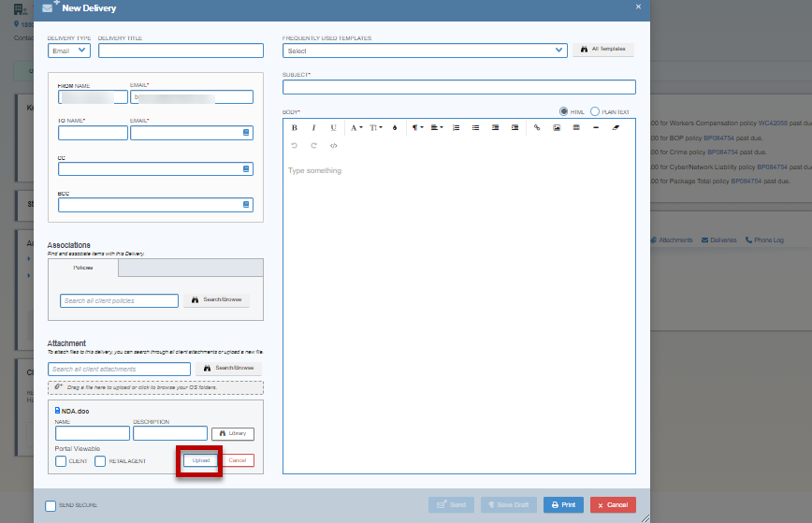The image size is (812, 523).
Task: Toggle bold formatting in body editor
Action: coord(294,127)
